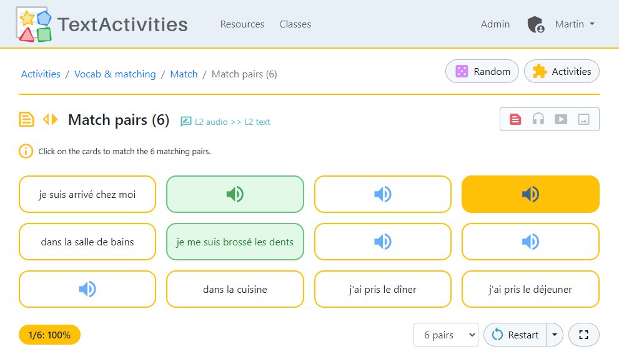Select the headphones audio mode icon
Screen dimensions: 619x364
(x=538, y=119)
